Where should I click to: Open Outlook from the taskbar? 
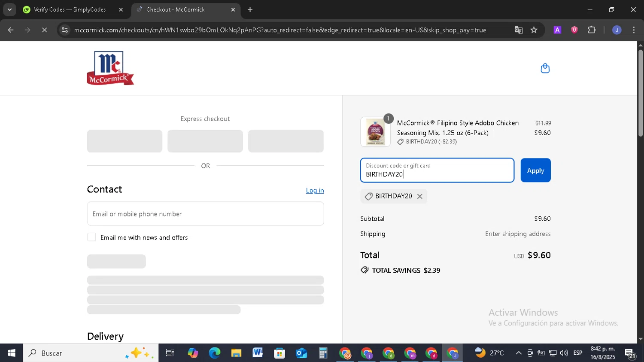[301, 353]
